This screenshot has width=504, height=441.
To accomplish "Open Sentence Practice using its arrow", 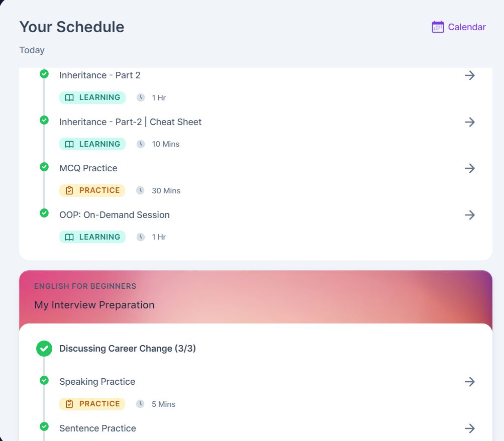I will point(470,428).
